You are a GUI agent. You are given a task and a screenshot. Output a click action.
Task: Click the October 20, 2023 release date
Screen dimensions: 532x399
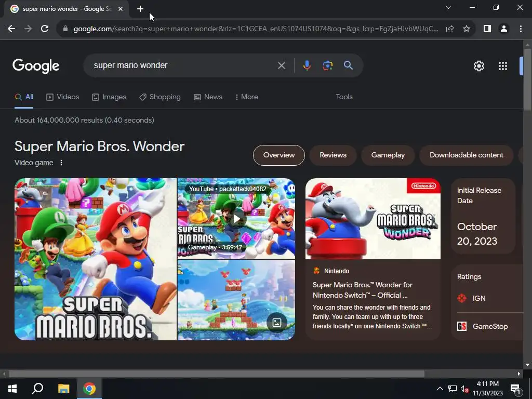pos(477,234)
